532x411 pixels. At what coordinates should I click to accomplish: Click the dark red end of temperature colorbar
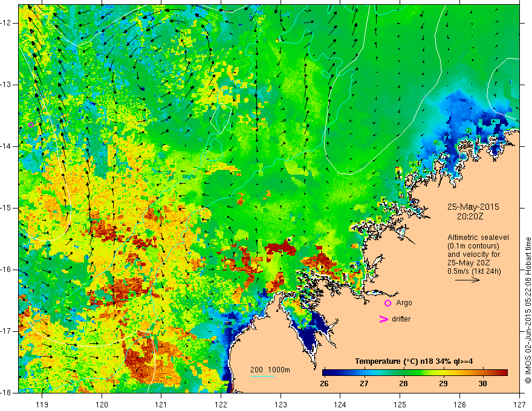click(x=504, y=373)
